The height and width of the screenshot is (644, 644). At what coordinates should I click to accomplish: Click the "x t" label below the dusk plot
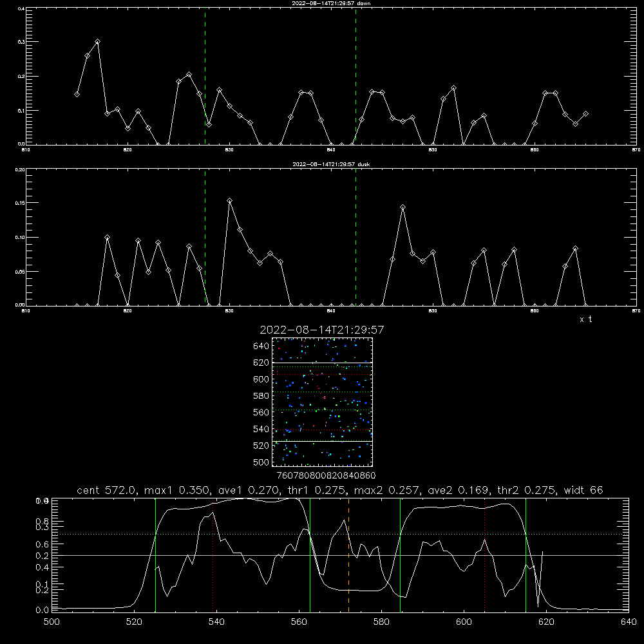pos(585,319)
